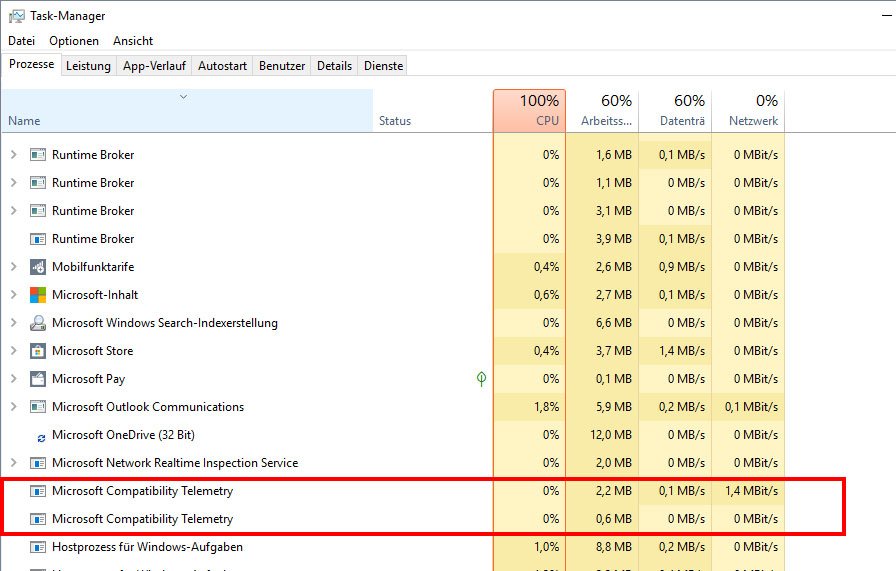
Task: Click the Windows Search-Indexerstellung magnifier icon
Action: point(38,323)
